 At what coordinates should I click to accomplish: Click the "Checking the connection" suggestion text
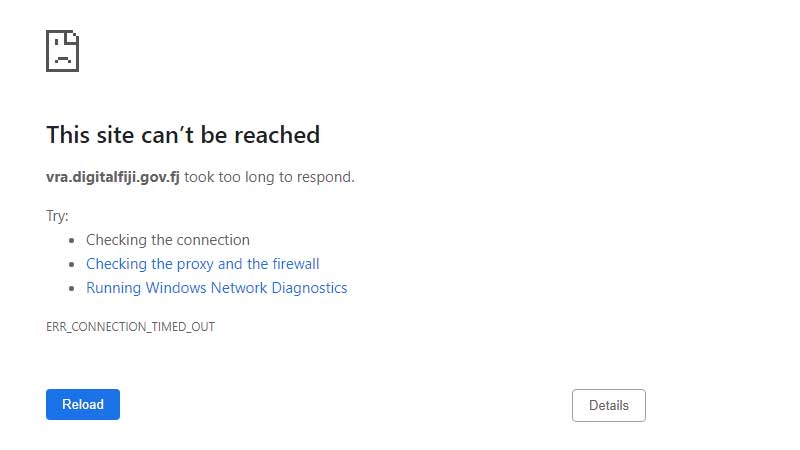pyautogui.click(x=168, y=240)
